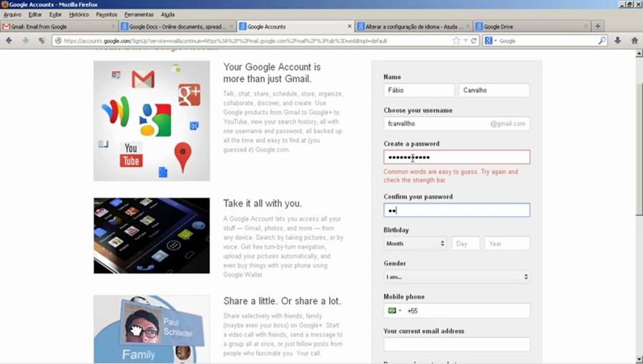Viewport: 643px width, 364px height.
Task: Click the @gmail.com suffix text
Action: point(508,123)
